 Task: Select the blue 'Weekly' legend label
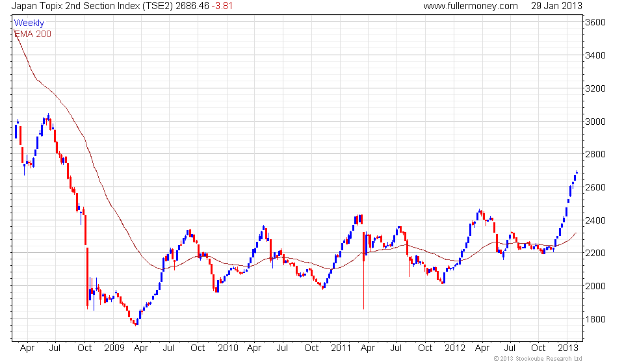click(x=29, y=23)
